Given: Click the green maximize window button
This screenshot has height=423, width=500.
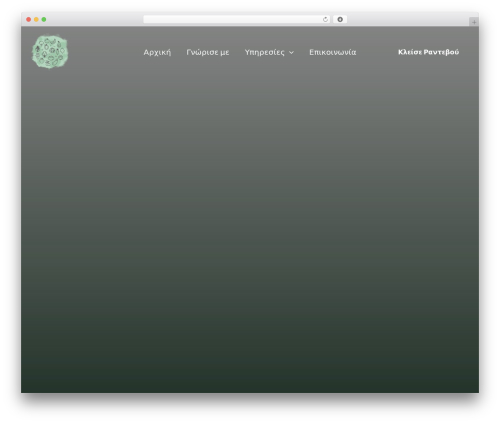Looking at the screenshot, I should [44, 19].
